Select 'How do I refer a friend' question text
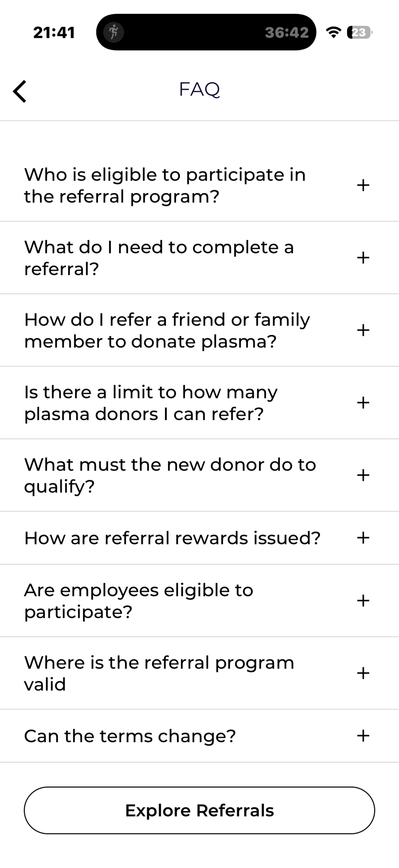 167,331
